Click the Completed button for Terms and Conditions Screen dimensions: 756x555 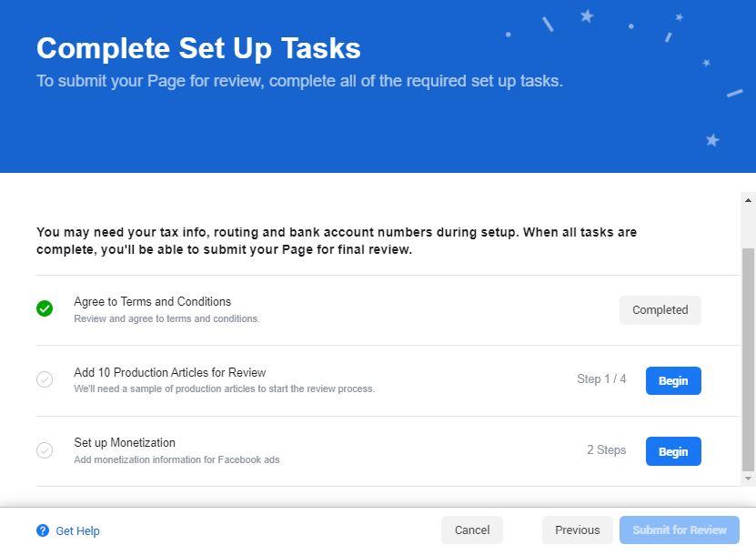click(660, 310)
